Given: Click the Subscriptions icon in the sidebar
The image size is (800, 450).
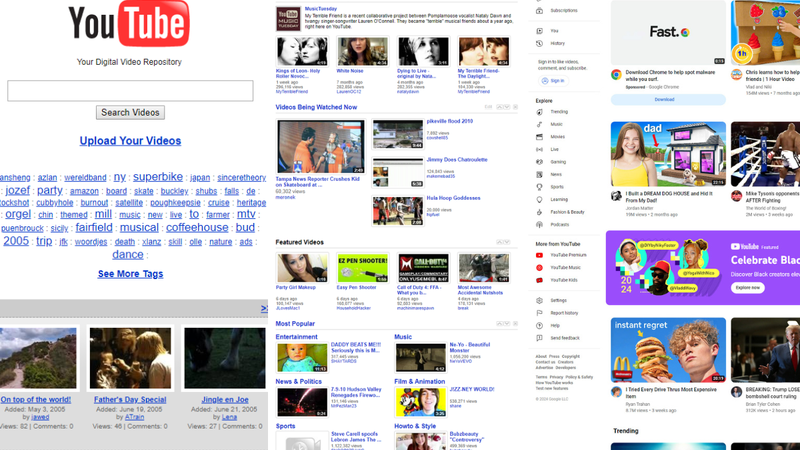Looking at the screenshot, I should [539, 11].
